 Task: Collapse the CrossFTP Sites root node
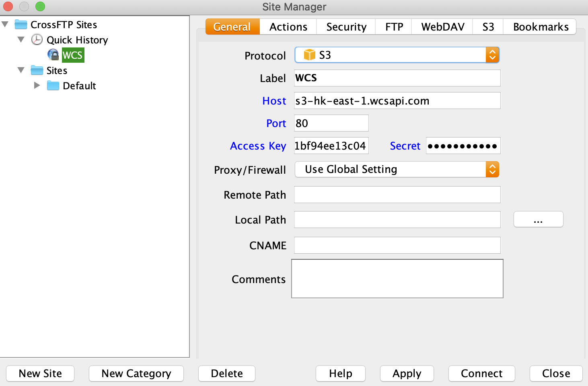click(x=5, y=24)
